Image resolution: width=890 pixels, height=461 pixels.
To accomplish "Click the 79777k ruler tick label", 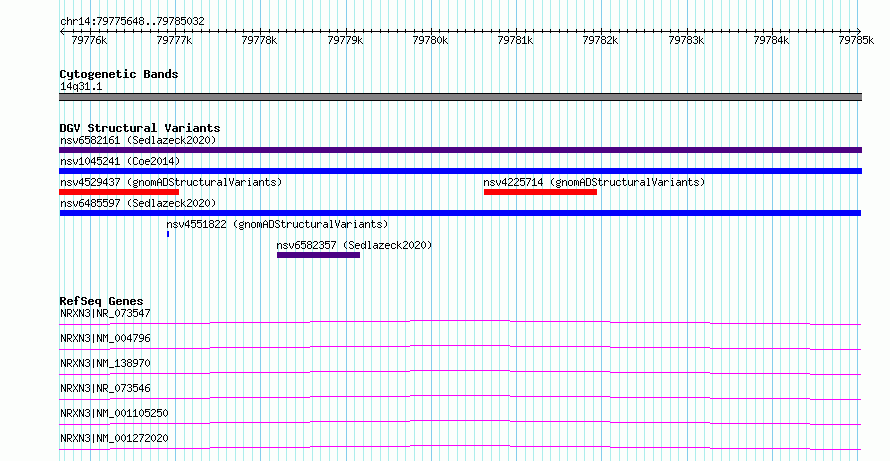I will (174, 40).
